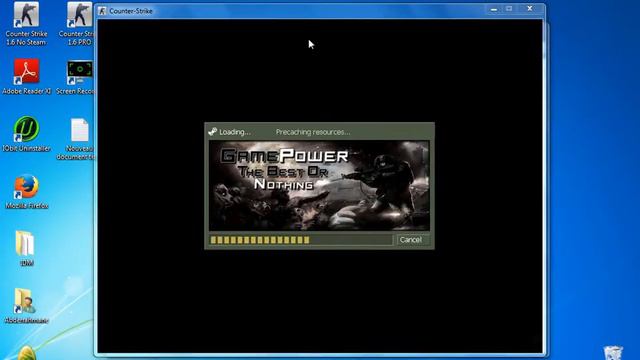Open Counter Strike 1.6 No Steam shortcut
Image resolution: width=640 pixels, height=360 pixels.
pyautogui.click(x=27, y=24)
